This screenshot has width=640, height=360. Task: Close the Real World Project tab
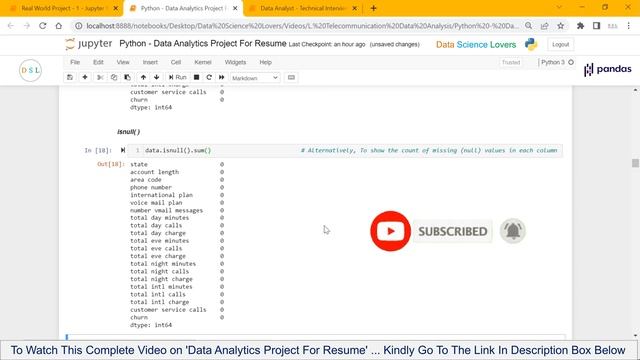116,8
